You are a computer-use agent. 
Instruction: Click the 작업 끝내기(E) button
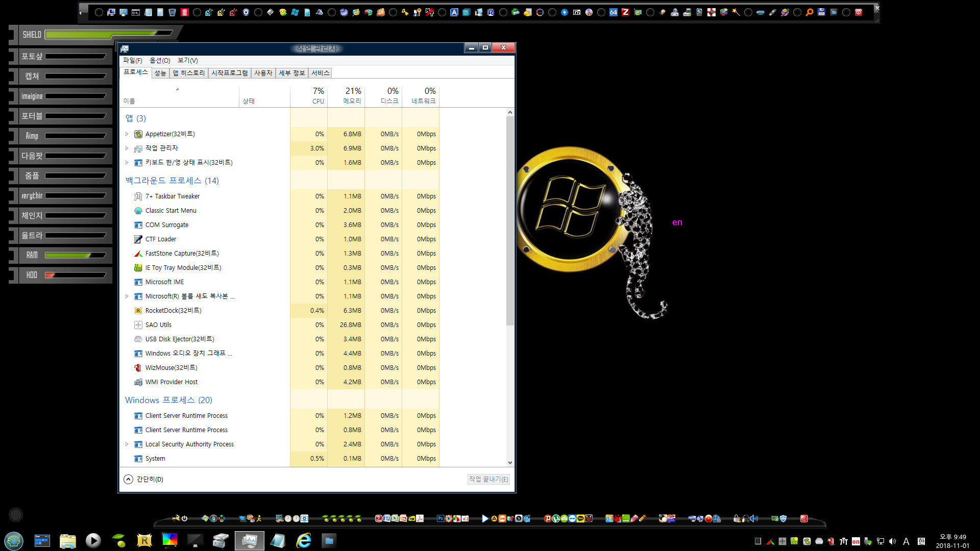488,479
